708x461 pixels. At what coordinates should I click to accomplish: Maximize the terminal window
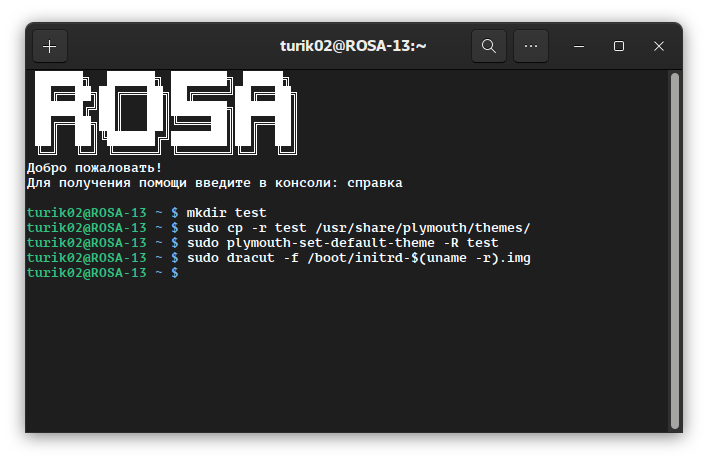(619, 46)
